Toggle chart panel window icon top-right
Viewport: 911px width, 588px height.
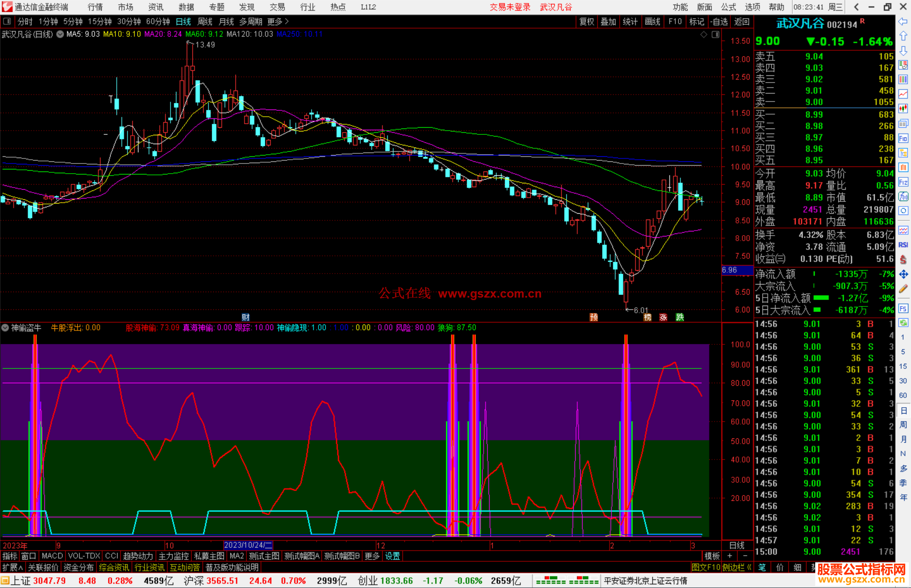pos(715,35)
